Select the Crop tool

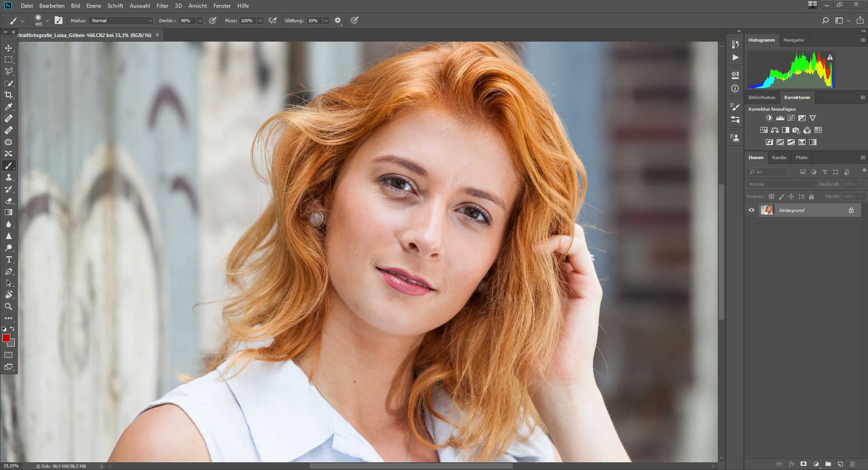click(x=9, y=95)
